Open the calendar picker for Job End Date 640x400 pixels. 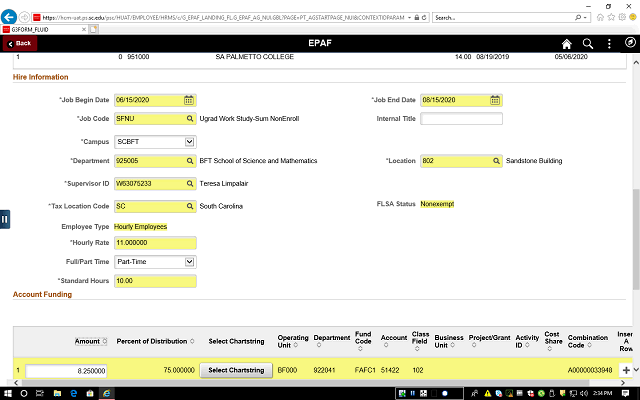tap(495, 100)
